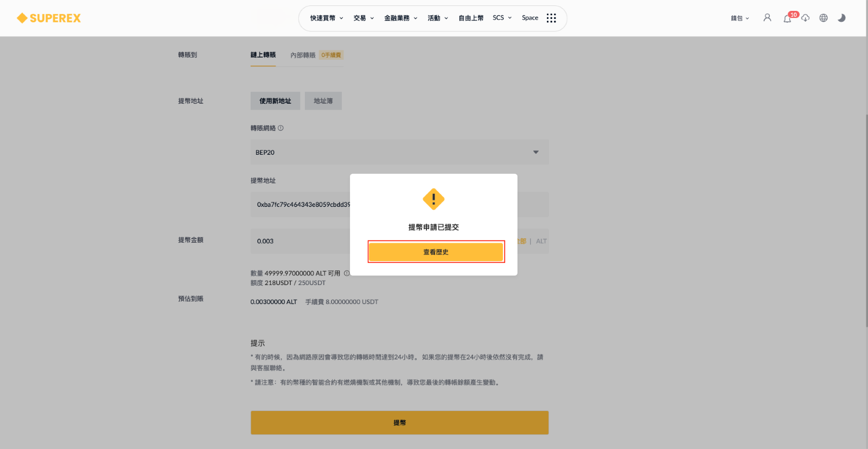Click the info icon beside ALT 可用

pyautogui.click(x=347, y=273)
